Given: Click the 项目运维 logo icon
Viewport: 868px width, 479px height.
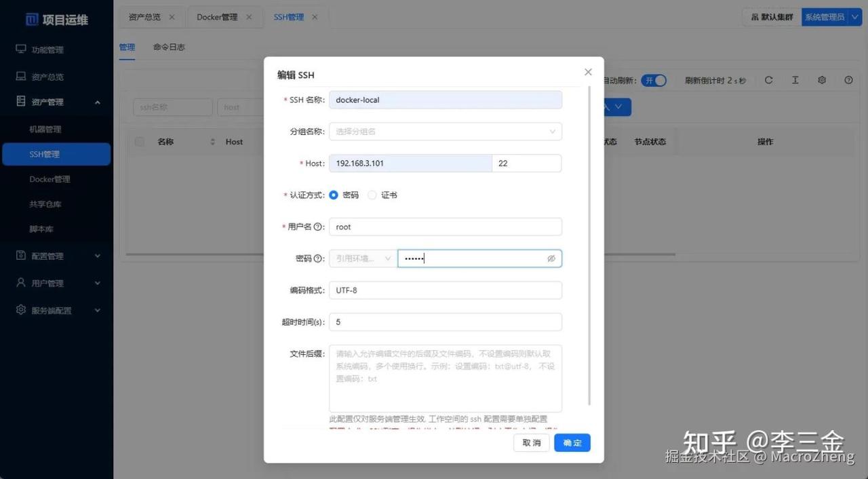Looking at the screenshot, I should (x=32, y=20).
